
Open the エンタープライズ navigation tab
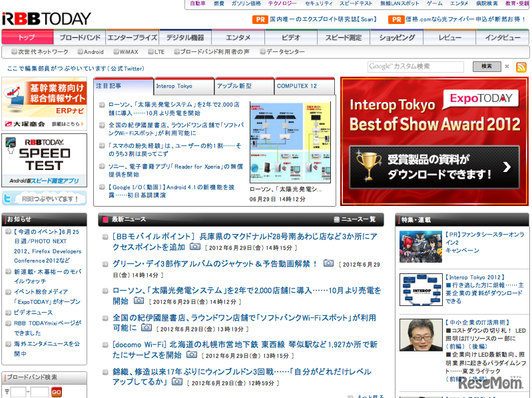click(x=133, y=37)
